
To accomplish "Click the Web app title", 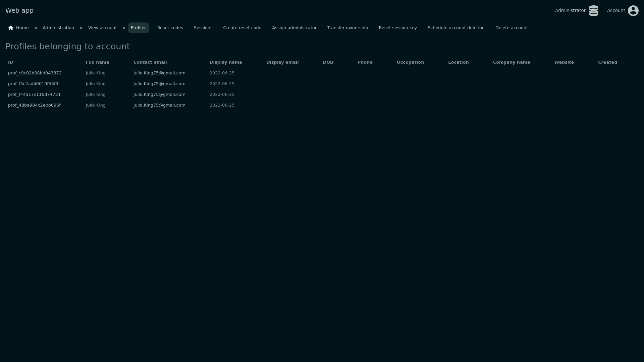I will [x=19, y=11].
